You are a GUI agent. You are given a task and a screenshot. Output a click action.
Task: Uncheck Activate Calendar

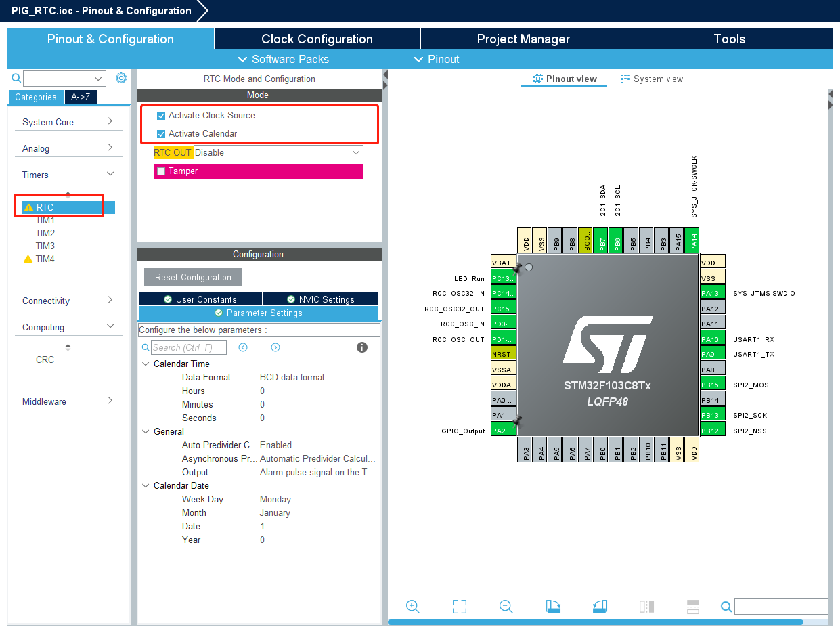point(161,134)
